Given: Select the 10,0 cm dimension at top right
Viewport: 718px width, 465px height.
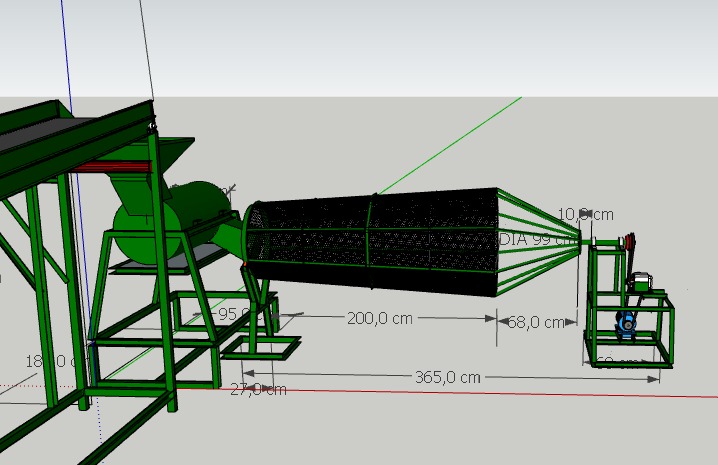Looking at the screenshot, I should click(585, 214).
